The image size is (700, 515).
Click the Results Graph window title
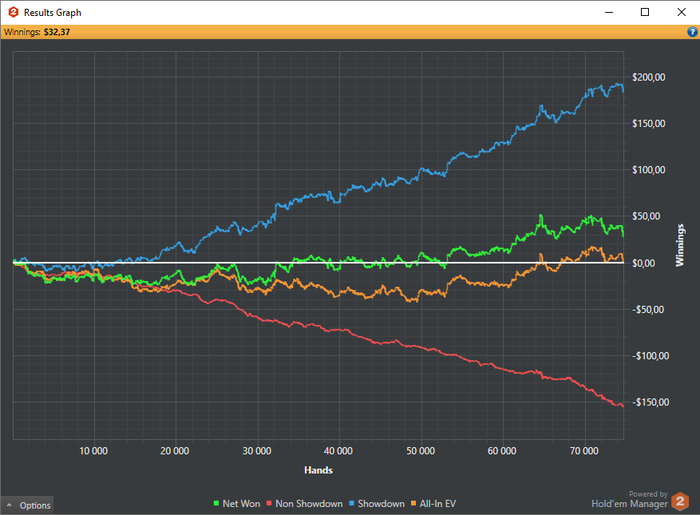point(53,12)
